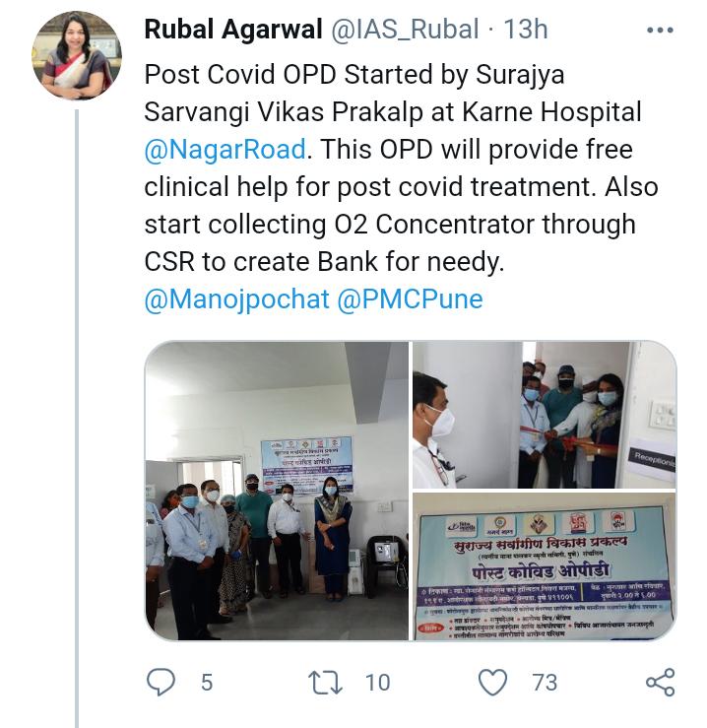Visit the @IAS_Rubal handle
The height and width of the screenshot is (728, 707).
point(404,30)
